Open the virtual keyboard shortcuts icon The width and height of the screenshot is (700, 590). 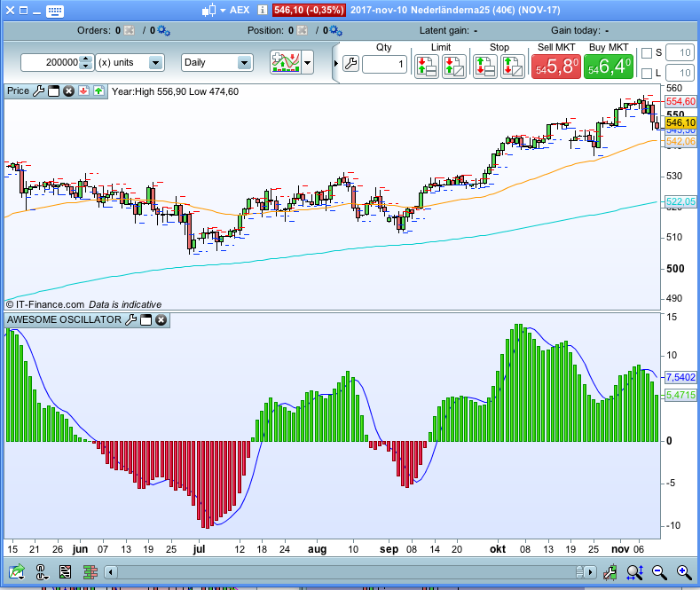[x=54, y=11]
